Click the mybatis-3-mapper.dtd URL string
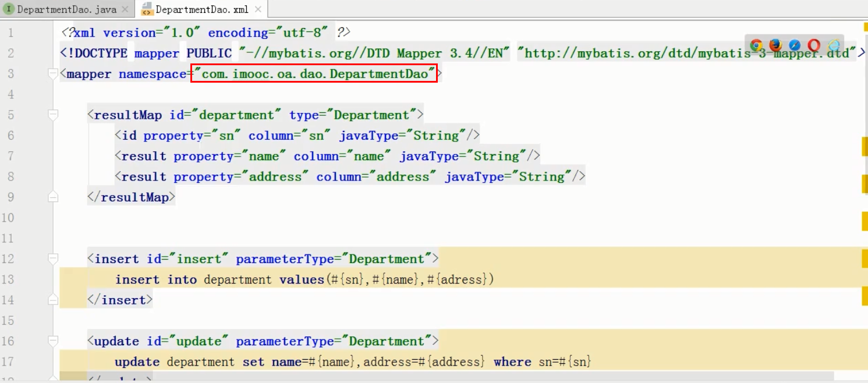Image resolution: width=868 pixels, height=383 pixels. (688, 54)
